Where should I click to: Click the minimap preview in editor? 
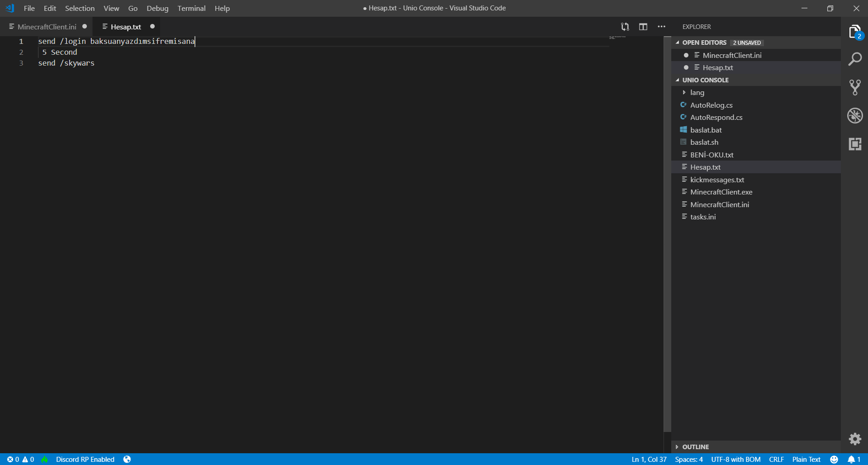[x=617, y=38]
